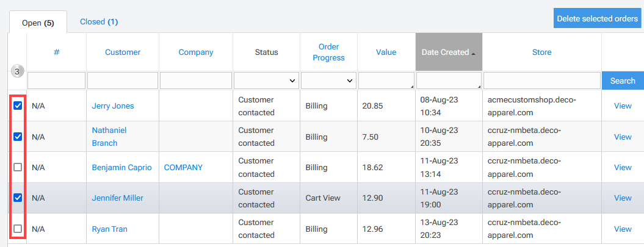Click the Status column header
Image resolution: width=644 pixels, height=247 pixels.
pos(266,52)
